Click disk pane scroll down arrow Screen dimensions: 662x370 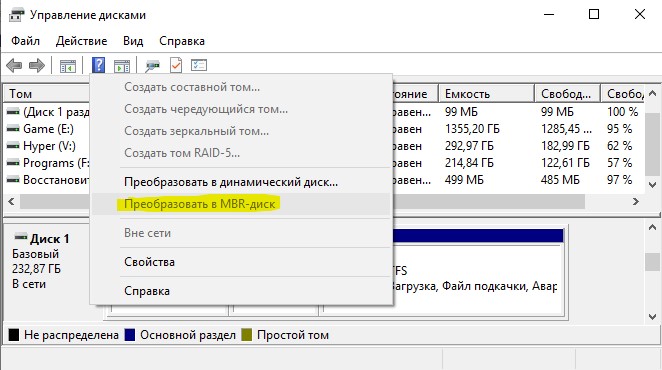pos(652,316)
